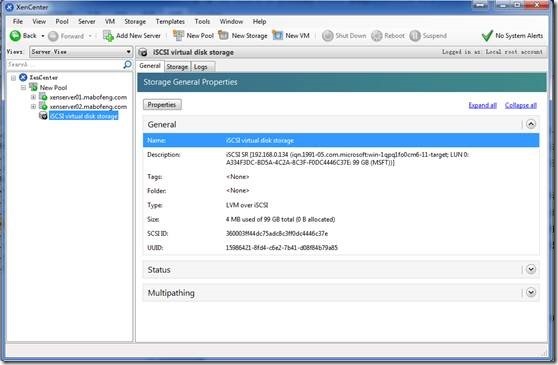
Task: Click the Tags value <None>
Action: click(x=237, y=177)
